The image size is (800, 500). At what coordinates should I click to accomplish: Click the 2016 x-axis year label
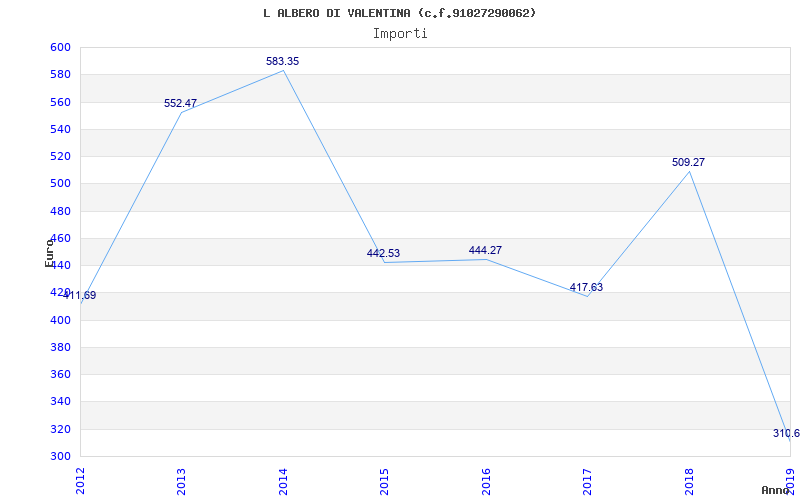tap(486, 481)
